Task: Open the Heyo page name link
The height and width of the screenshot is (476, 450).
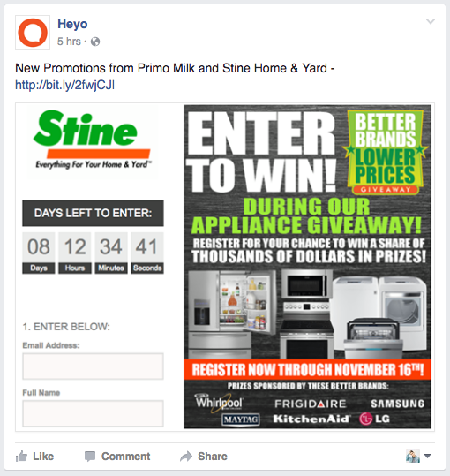Action: 72,24
